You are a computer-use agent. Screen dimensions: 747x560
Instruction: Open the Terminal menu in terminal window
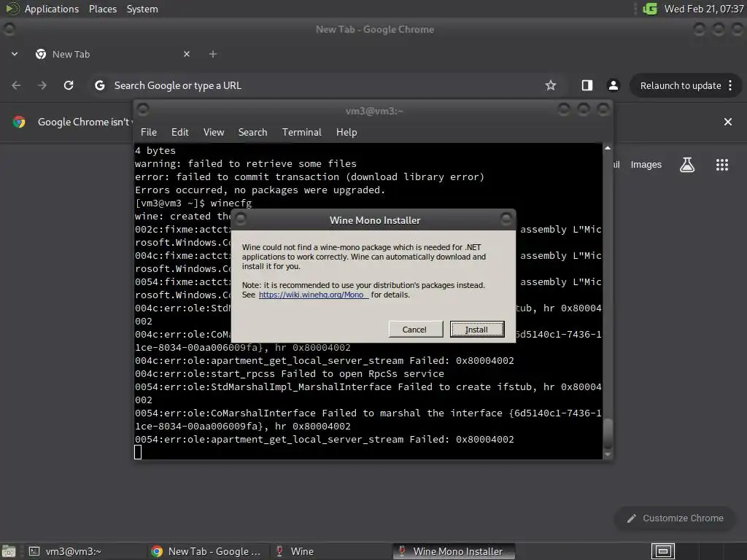(x=301, y=132)
